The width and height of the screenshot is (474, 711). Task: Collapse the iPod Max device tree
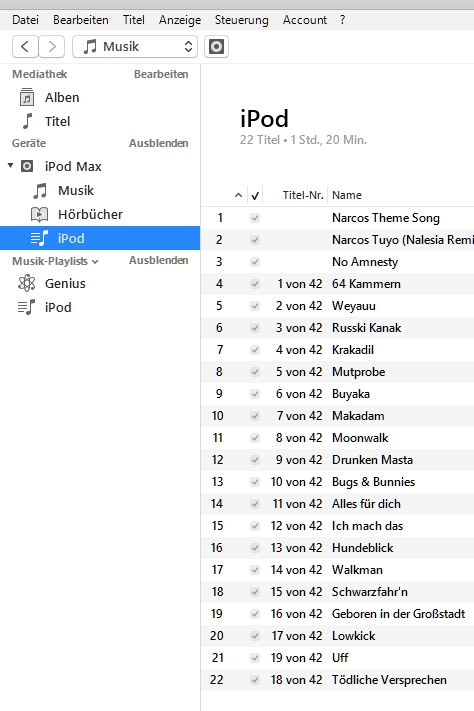[x=10, y=166]
